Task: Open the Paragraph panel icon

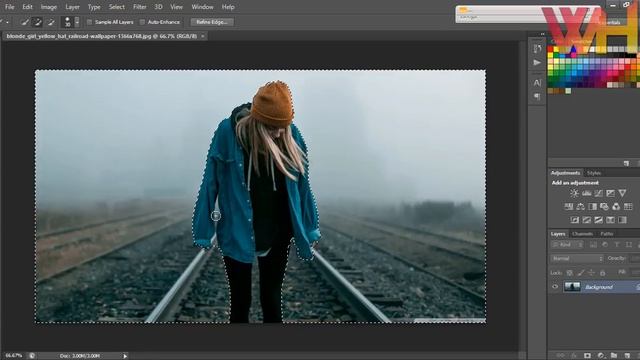Action: coord(537,96)
